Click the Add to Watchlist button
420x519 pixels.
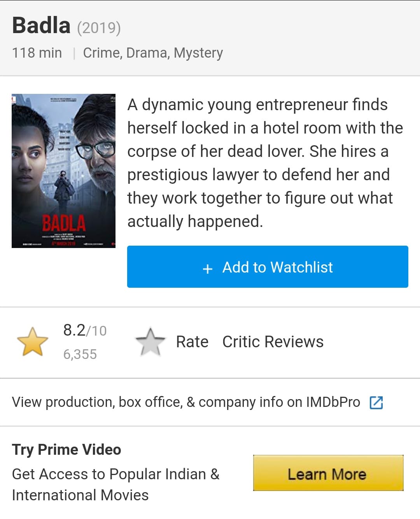[268, 267]
